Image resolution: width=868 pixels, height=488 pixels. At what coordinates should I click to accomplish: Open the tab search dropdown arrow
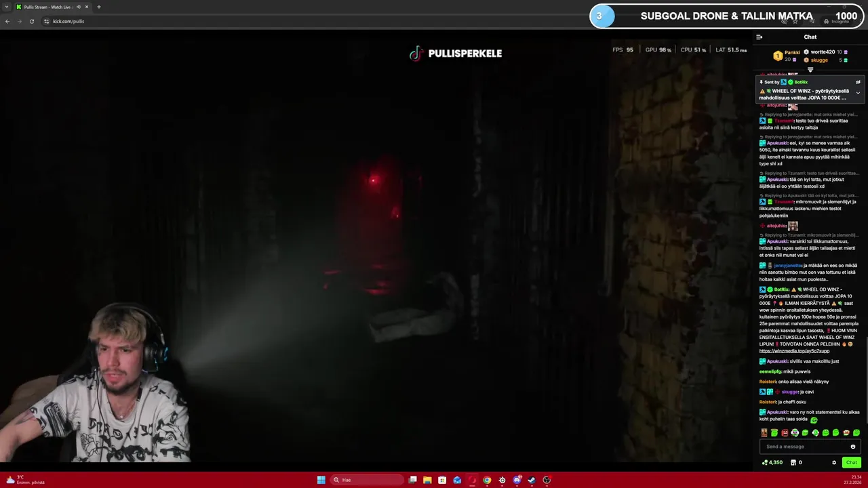pyautogui.click(x=6, y=7)
